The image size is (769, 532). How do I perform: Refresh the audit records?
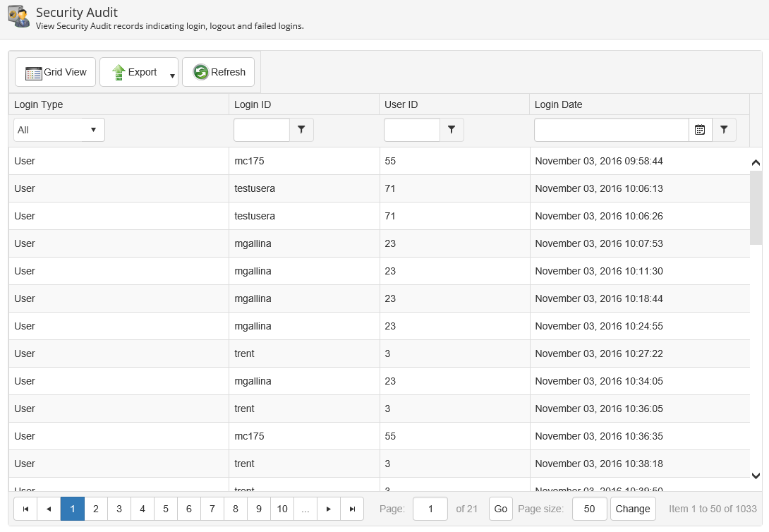click(219, 72)
